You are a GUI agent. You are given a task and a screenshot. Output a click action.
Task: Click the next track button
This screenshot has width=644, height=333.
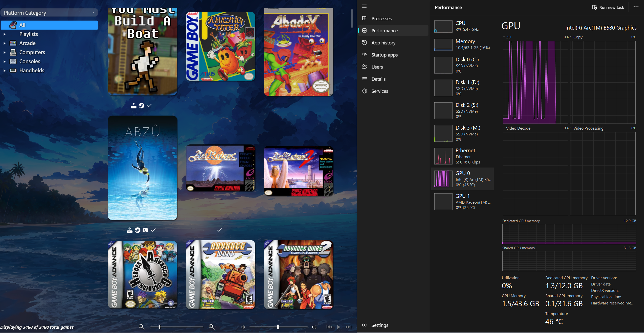[x=348, y=327]
